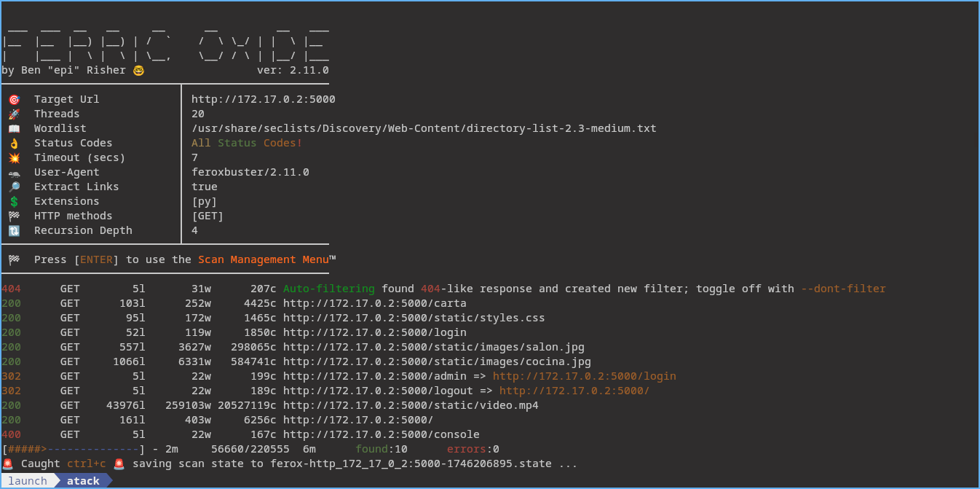
Task: Click the magnifier icon beside Extract Links
Action: [14, 187]
